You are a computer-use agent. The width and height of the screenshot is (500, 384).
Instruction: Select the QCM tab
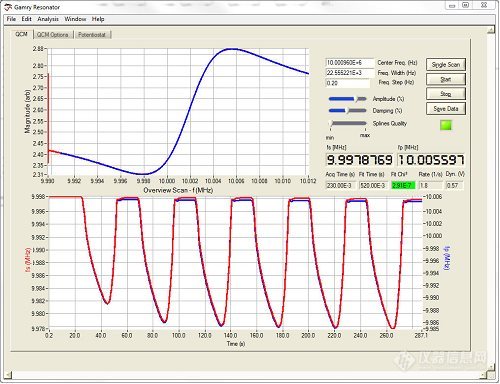click(22, 34)
